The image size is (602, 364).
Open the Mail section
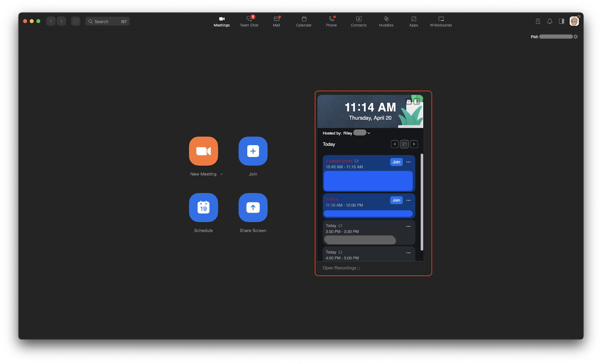point(277,21)
